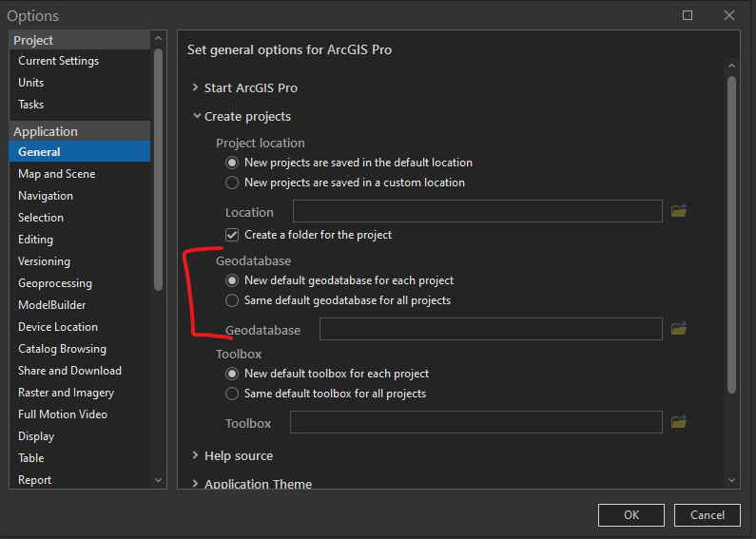The width and height of the screenshot is (756, 539).
Task: Click the right panel vertical scrollbar
Action: (x=731, y=238)
